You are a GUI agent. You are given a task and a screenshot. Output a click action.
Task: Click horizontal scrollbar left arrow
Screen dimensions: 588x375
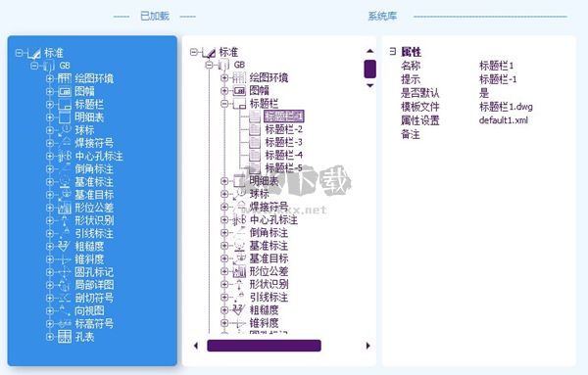click(x=196, y=346)
